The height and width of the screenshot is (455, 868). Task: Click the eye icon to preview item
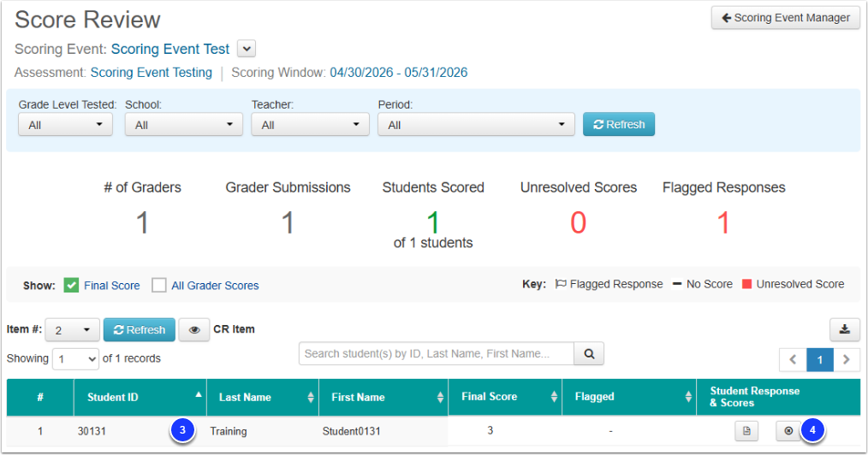click(x=194, y=330)
